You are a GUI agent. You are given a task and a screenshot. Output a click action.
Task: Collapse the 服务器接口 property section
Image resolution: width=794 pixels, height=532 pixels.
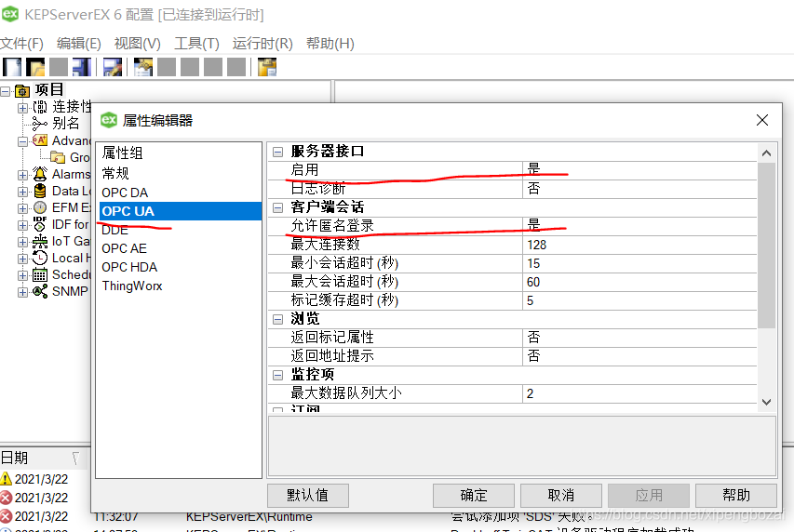click(x=277, y=152)
